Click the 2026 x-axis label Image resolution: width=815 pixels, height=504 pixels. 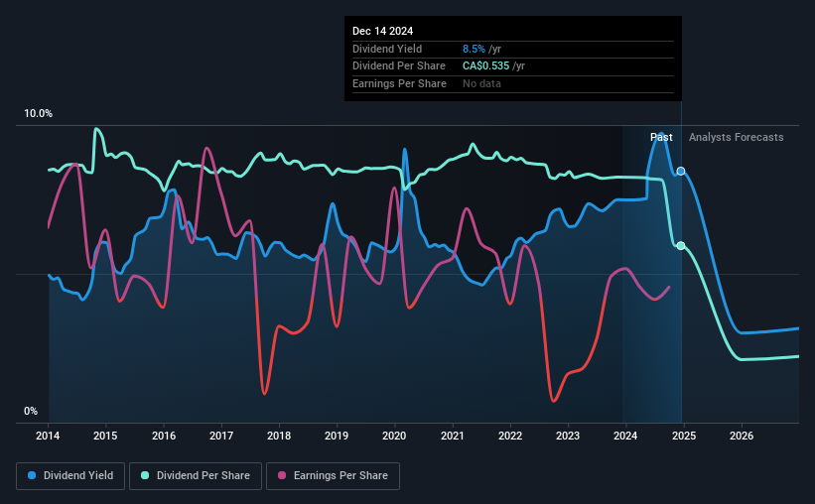742,436
